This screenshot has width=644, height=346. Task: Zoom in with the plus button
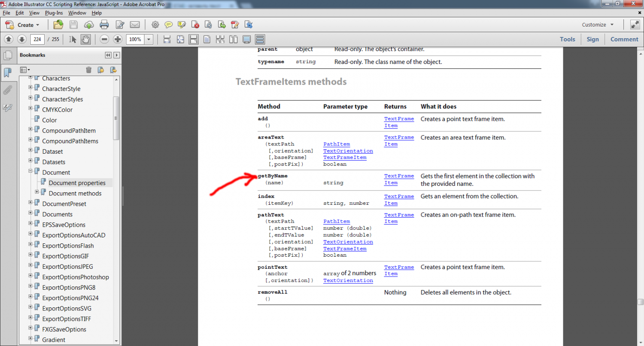[118, 39]
